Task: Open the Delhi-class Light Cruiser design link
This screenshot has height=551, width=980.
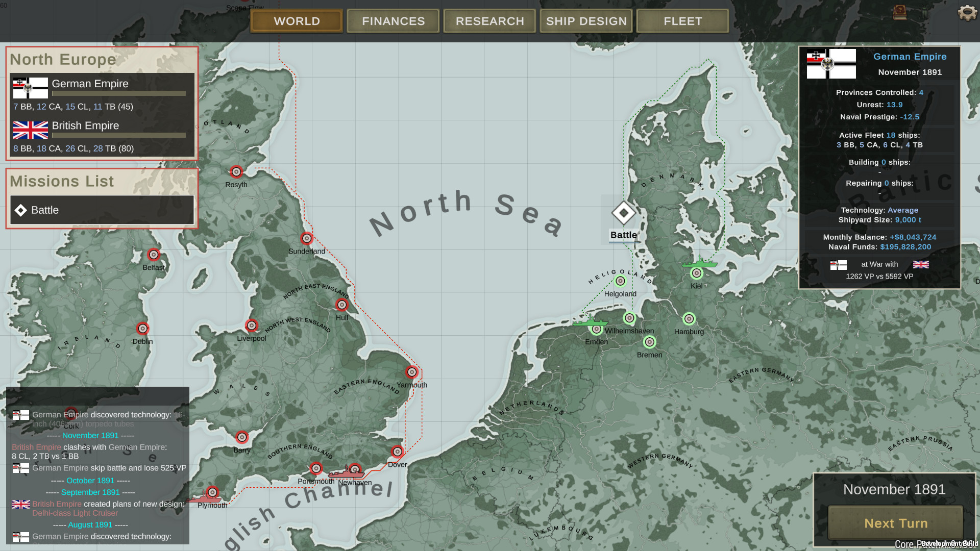Action: pyautogui.click(x=75, y=513)
